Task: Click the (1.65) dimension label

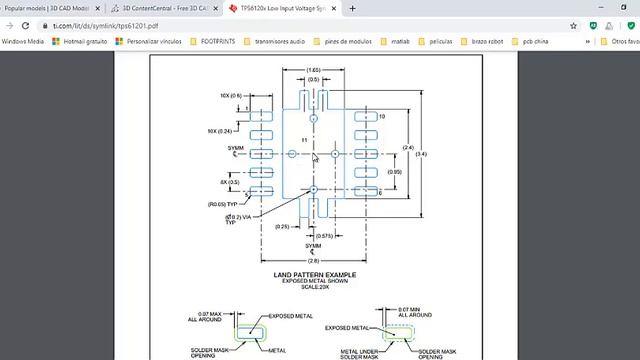Action: pyautogui.click(x=313, y=70)
